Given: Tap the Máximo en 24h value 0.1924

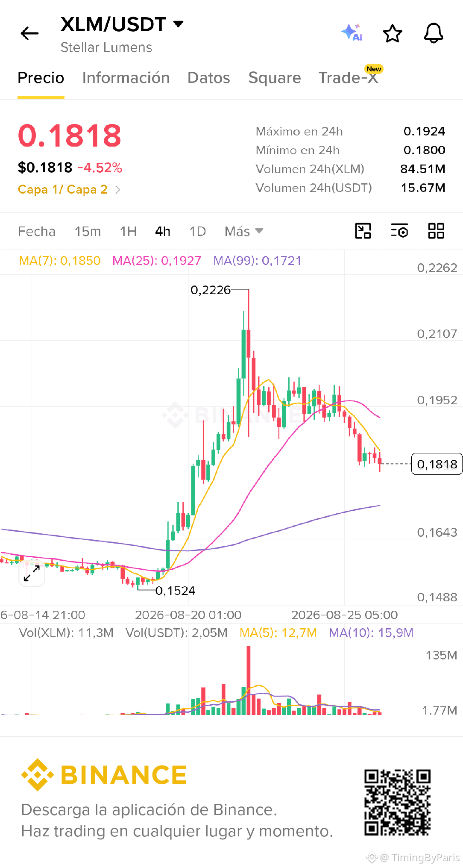Looking at the screenshot, I should (x=424, y=131).
